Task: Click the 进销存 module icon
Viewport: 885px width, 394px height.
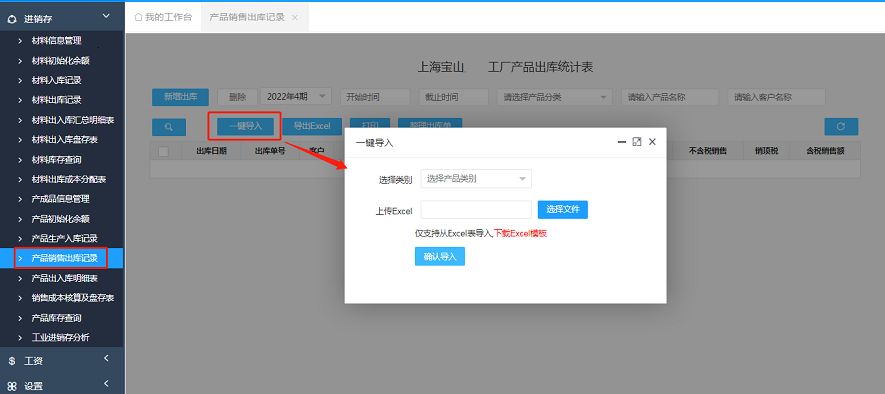Action: [12, 19]
